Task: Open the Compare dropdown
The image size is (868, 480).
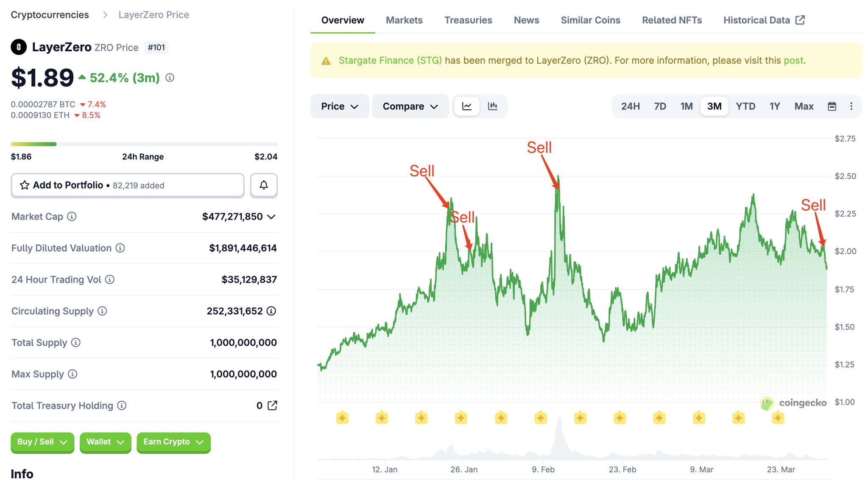Action: (x=410, y=106)
